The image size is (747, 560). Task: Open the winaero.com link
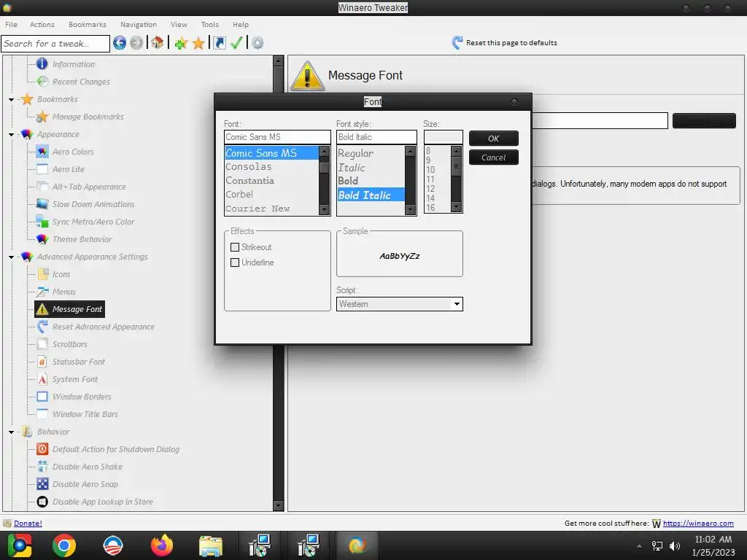(698, 524)
